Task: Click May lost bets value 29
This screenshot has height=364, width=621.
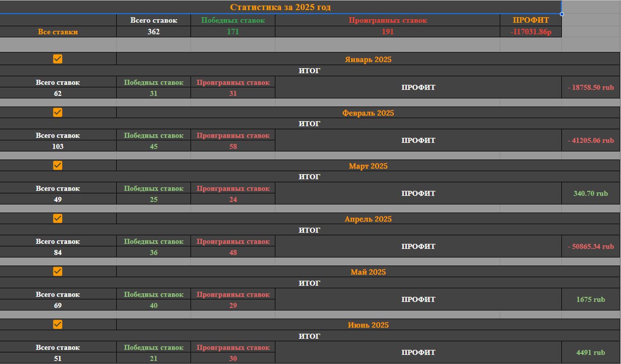Action: coord(233,305)
